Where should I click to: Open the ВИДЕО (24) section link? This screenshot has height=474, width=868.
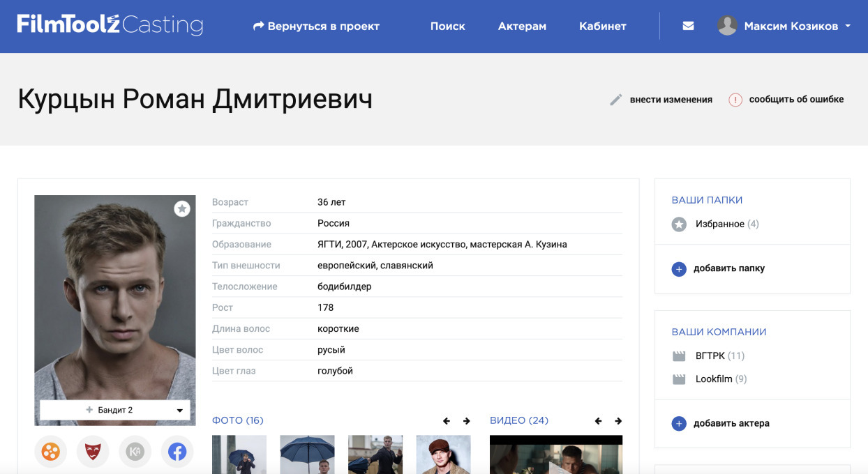pos(519,420)
